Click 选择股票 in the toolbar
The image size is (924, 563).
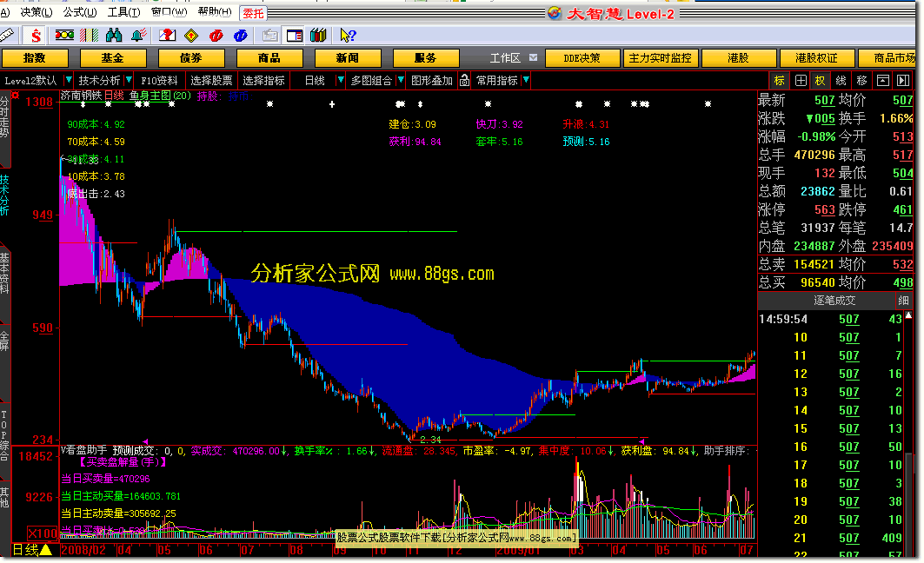211,81
